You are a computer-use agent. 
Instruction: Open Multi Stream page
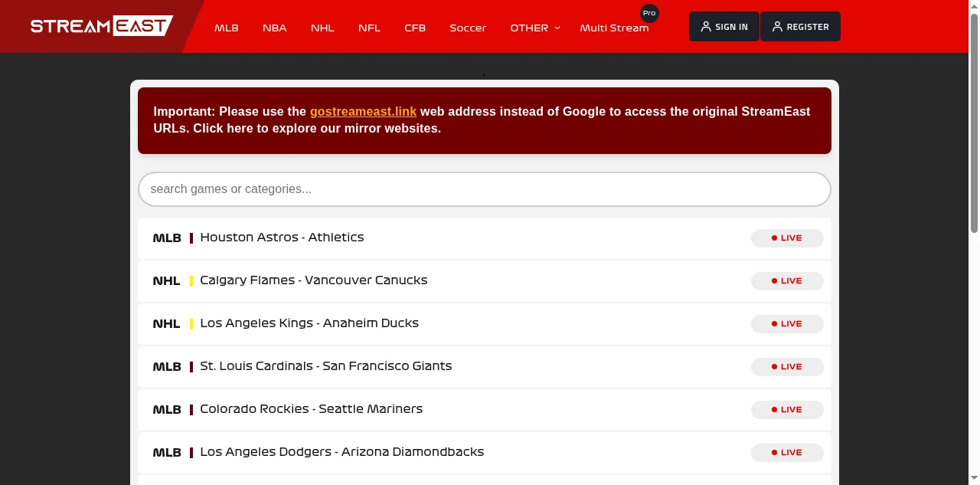pos(614,28)
